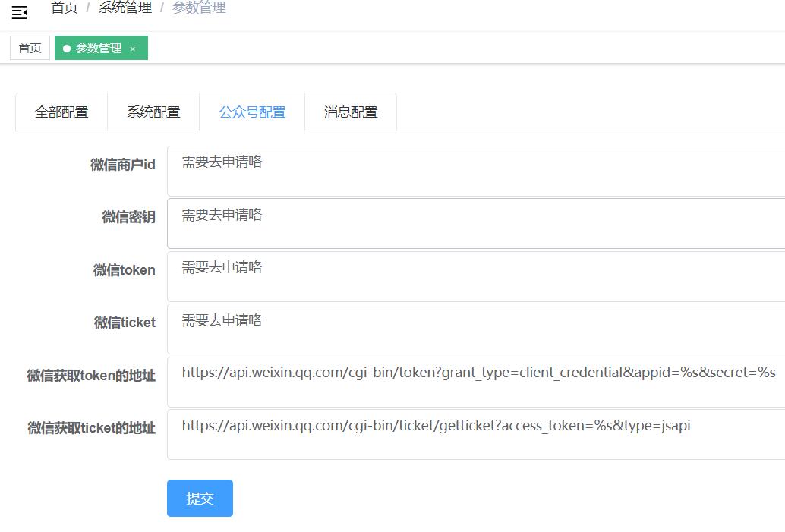Switch to the 系统配置 tab

[153, 112]
